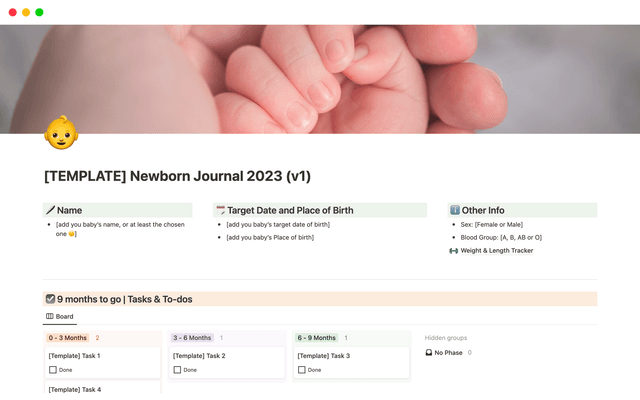Click the board icon in view tab

[49, 317]
